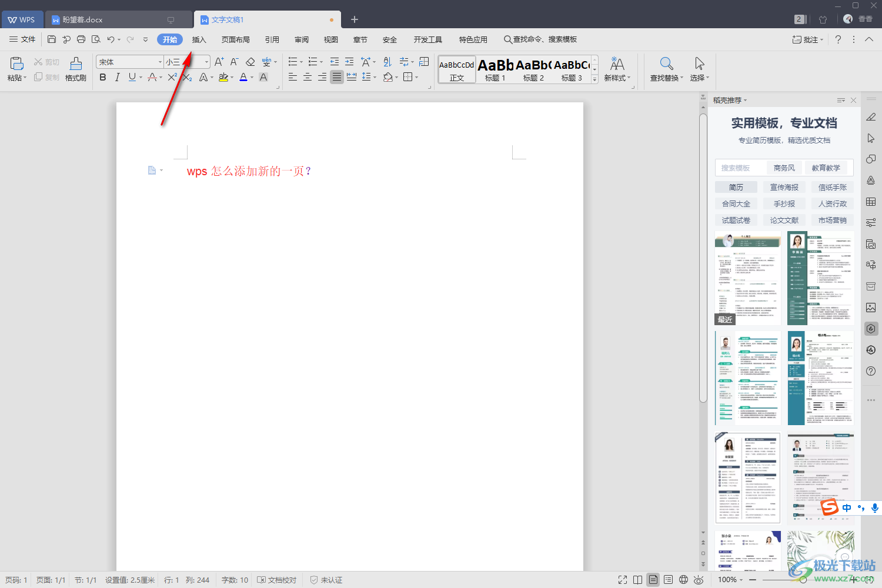Click the 简历 template category
Viewport: 882px width, 588px height.
click(736, 187)
